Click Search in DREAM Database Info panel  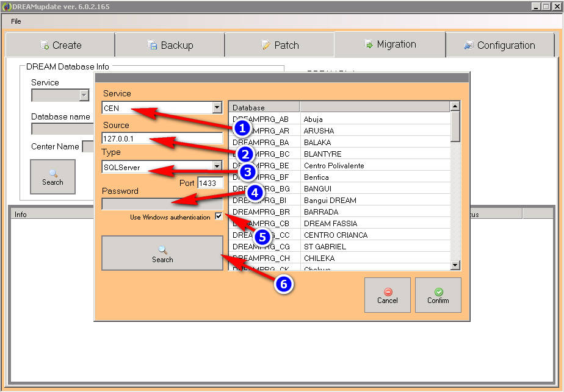[x=53, y=177]
